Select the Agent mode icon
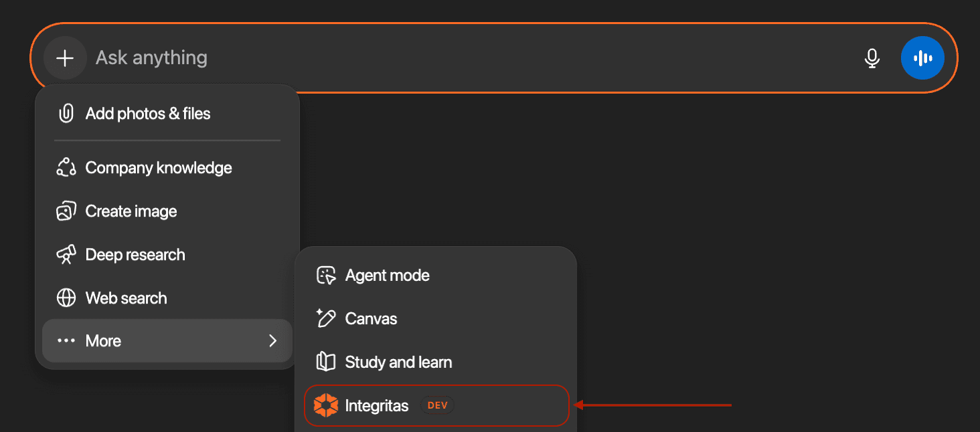 325,275
